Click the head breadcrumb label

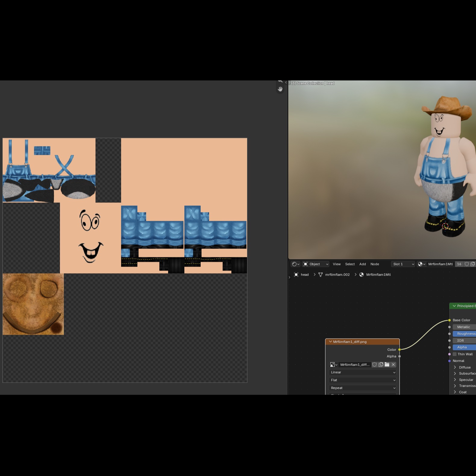[305, 275]
